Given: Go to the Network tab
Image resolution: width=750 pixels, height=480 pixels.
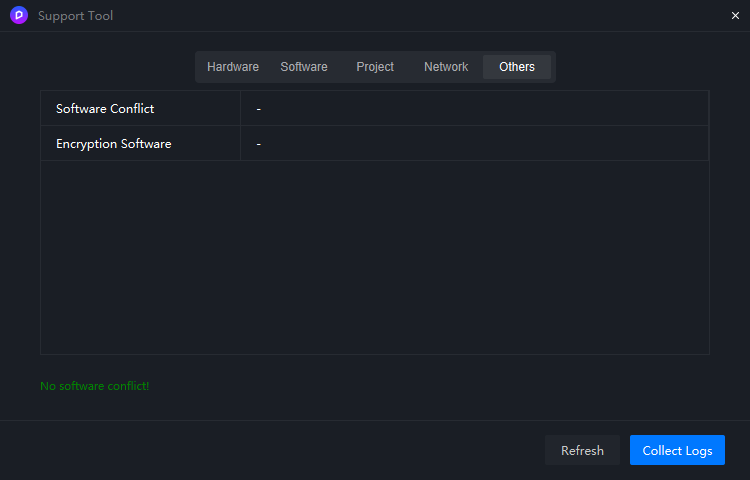Looking at the screenshot, I should (446, 67).
